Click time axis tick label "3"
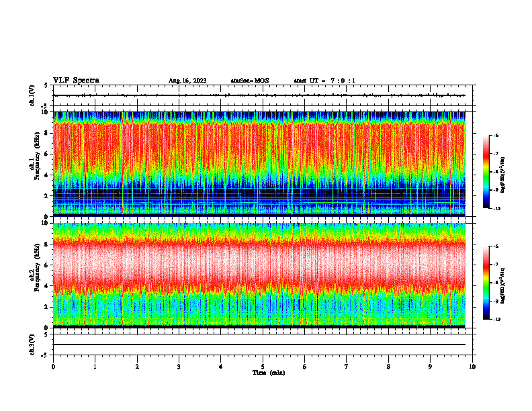532x411 pixels. pos(179,367)
